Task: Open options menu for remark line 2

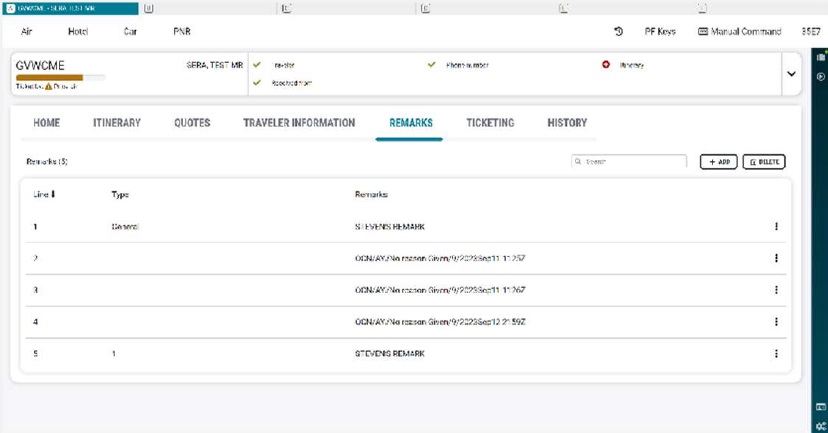Action: tap(776, 258)
